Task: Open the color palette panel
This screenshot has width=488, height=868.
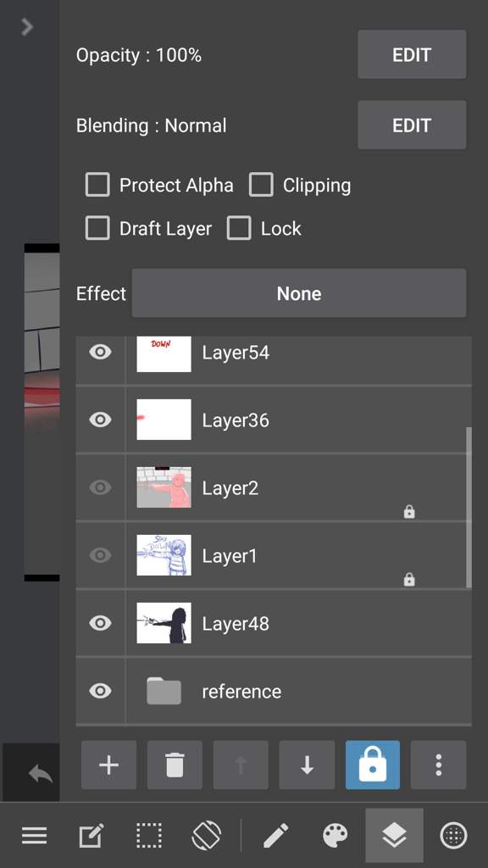Action: 335,835
